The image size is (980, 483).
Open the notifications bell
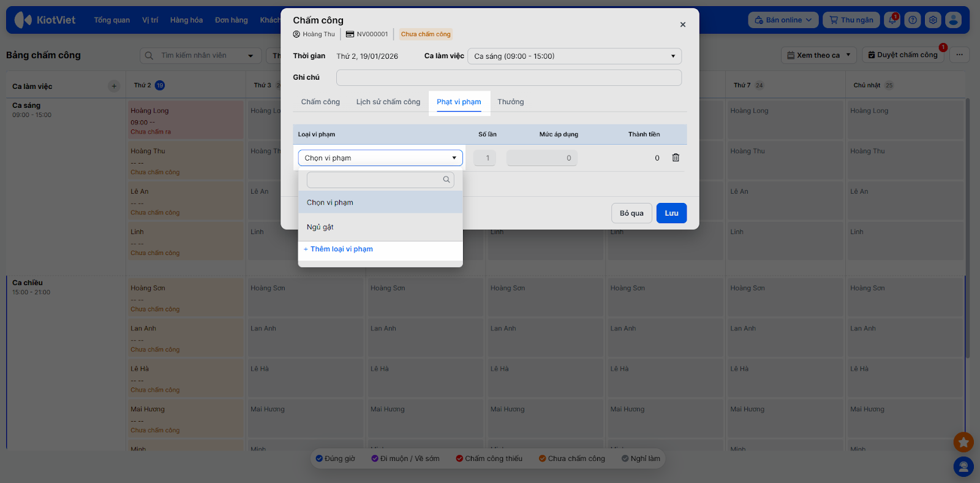point(892,20)
